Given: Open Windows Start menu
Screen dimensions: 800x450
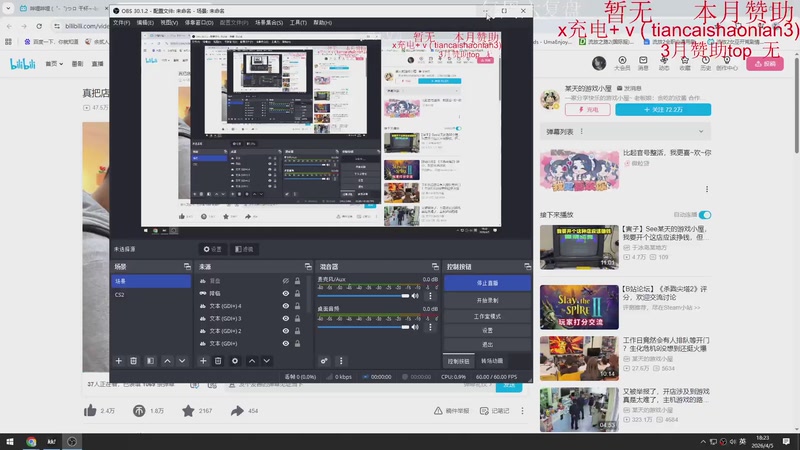Looking at the screenshot, I should [10, 441].
